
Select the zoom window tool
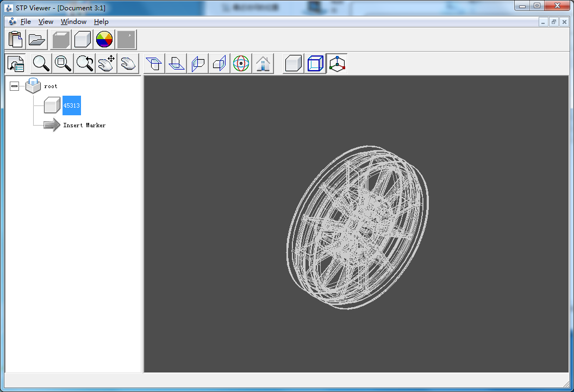coord(63,63)
